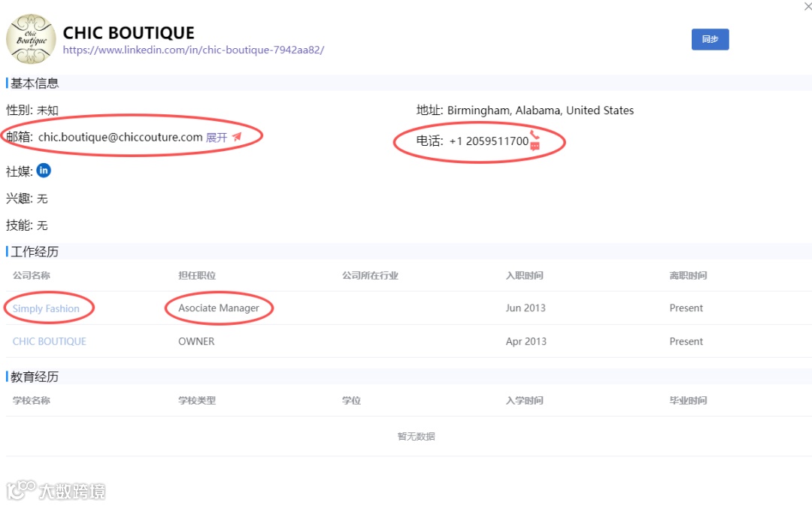Click the Jun 2013 start date
Image resolution: width=812 pixels, height=506 pixels.
click(x=526, y=308)
